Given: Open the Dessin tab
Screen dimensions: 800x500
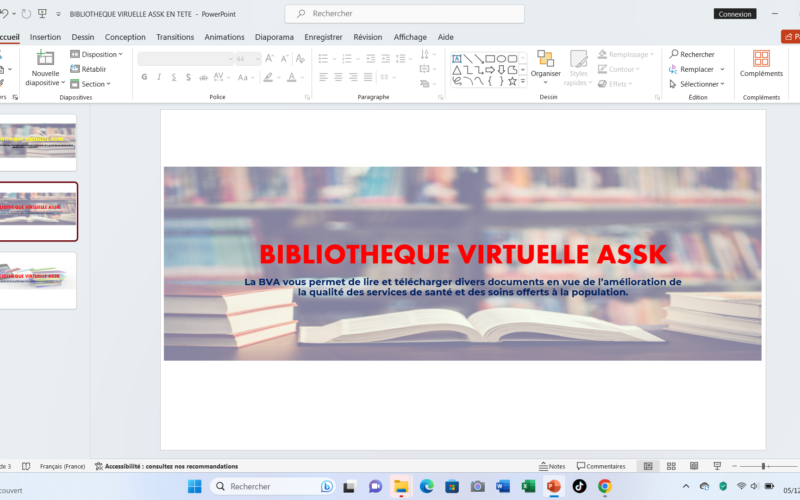Looking at the screenshot, I should click(x=83, y=37).
